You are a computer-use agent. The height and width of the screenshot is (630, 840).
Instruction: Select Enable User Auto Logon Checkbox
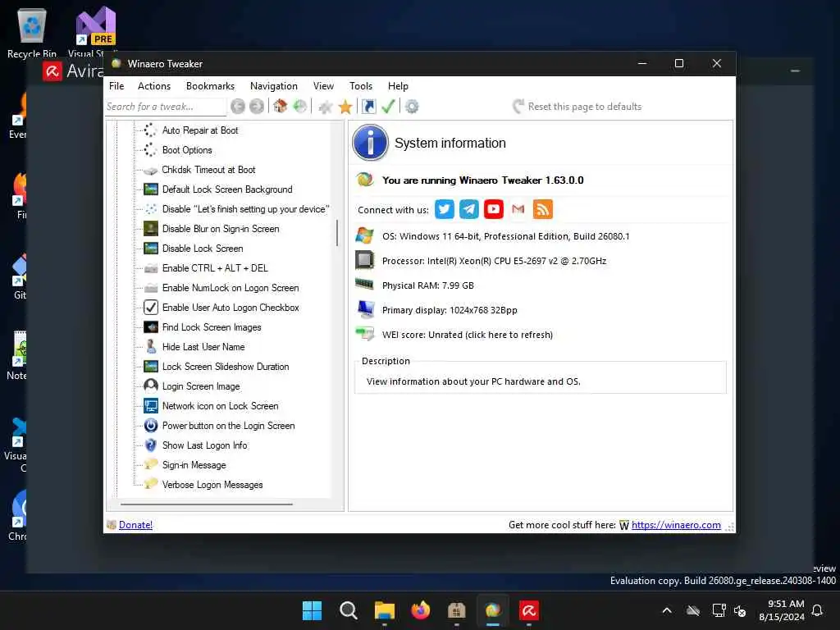tap(231, 308)
